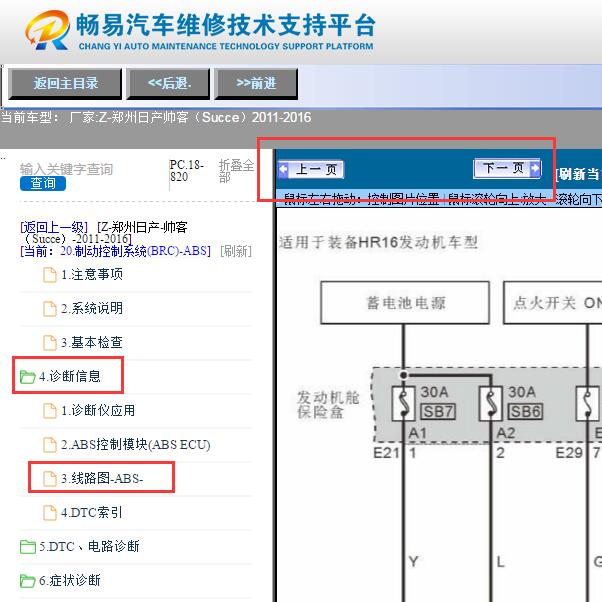Click the SB7 30A fuse symbol

pos(403,403)
